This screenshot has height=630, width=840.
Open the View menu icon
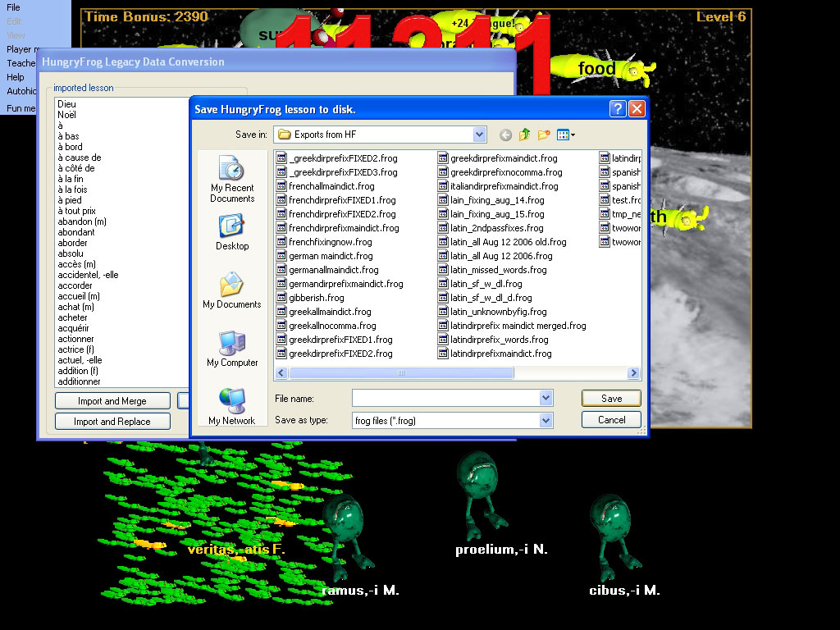coord(565,135)
